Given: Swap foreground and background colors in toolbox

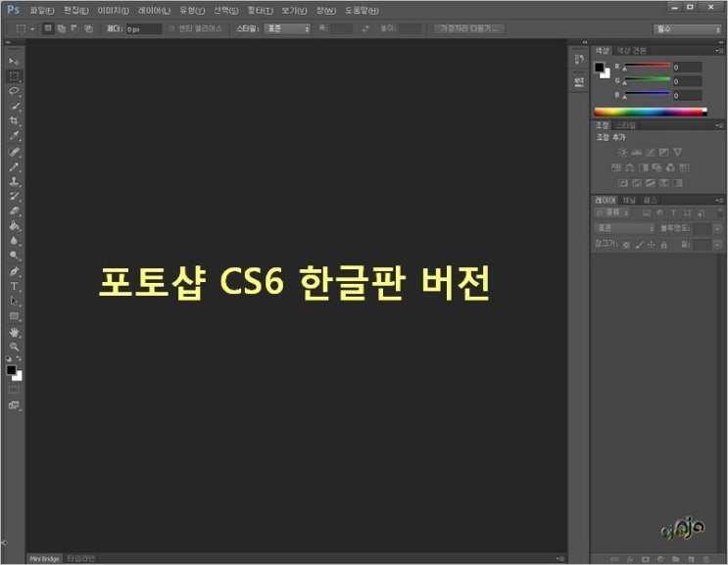Looking at the screenshot, I should coord(19,358).
